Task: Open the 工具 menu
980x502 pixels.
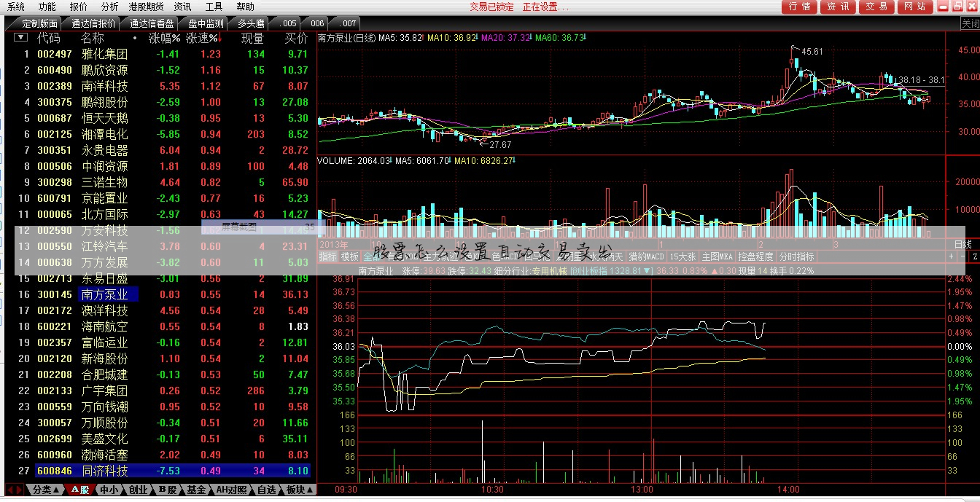Action: point(214,7)
